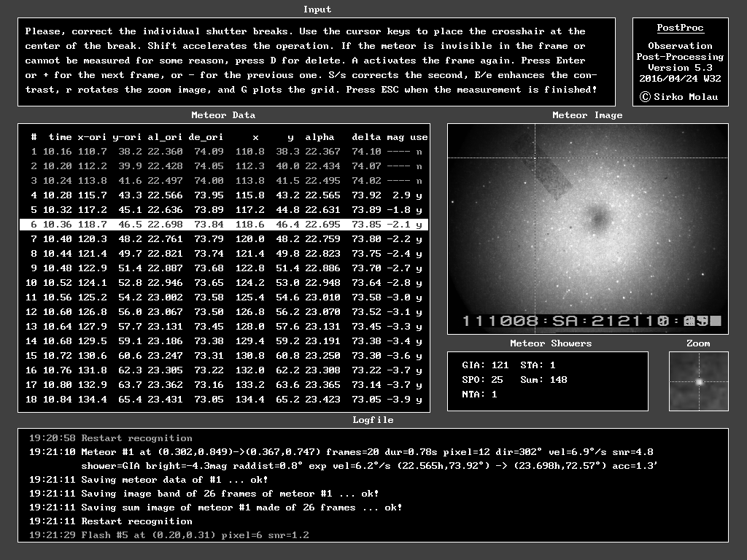This screenshot has height=560, width=747.
Task: Click the 'mag' column header
Action: pyautogui.click(x=395, y=137)
